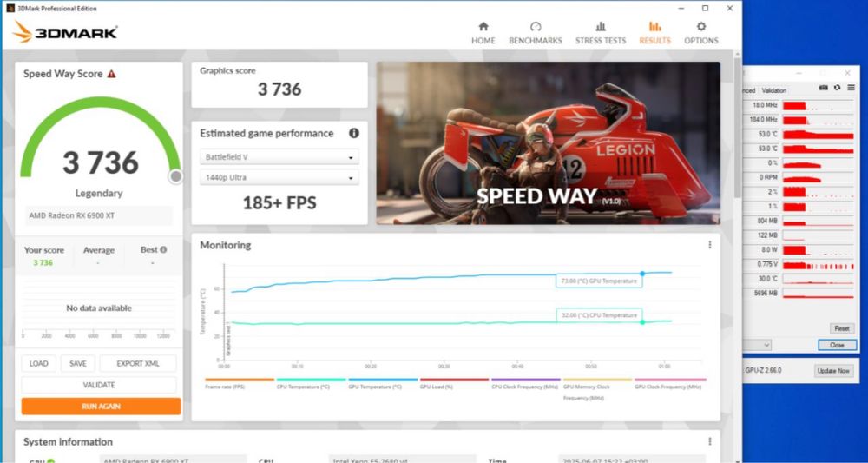Click the LOAD button

click(x=39, y=363)
